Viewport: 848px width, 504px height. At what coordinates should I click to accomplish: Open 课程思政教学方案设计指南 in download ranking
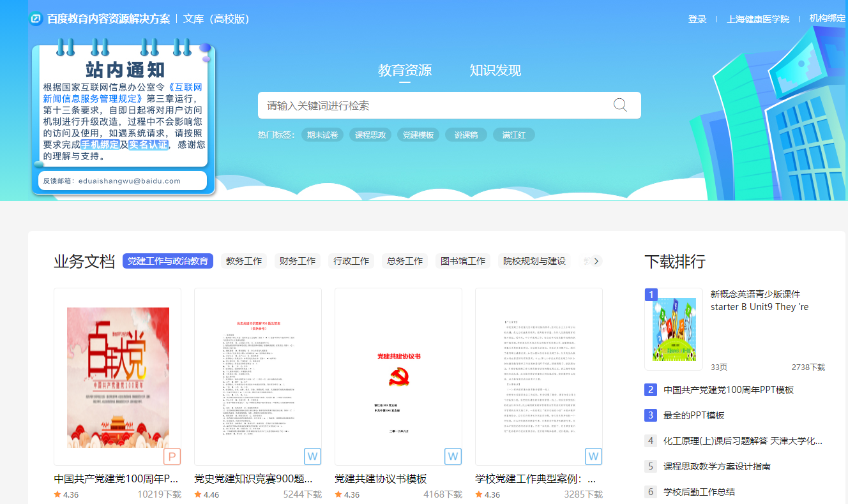point(716,466)
